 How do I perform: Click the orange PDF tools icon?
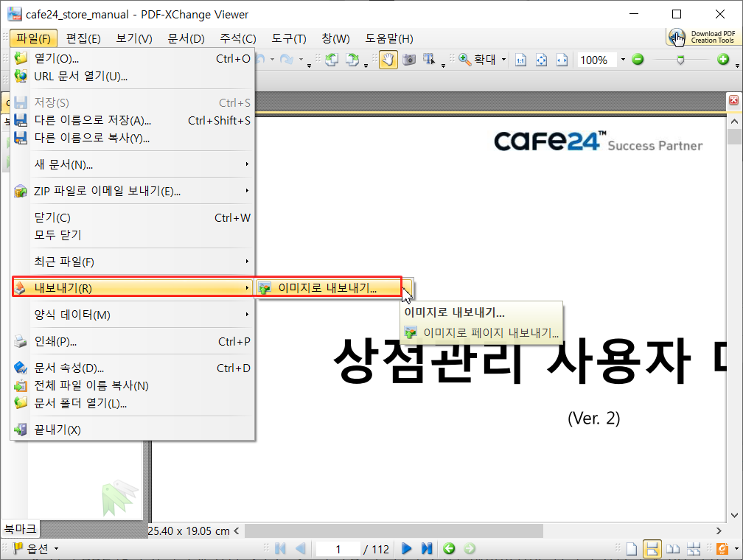722,549
